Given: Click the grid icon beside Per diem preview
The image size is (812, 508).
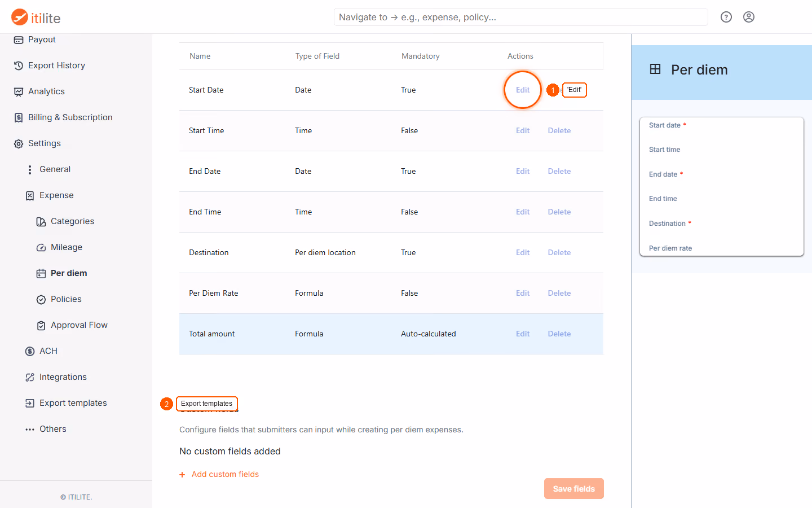Looking at the screenshot, I should [655, 69].
